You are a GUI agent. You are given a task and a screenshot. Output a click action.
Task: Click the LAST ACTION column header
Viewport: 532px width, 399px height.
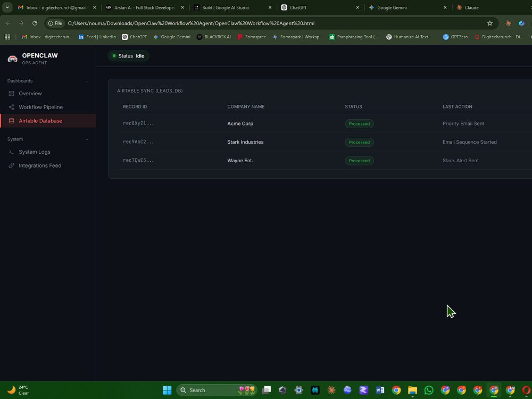point(457,106)
